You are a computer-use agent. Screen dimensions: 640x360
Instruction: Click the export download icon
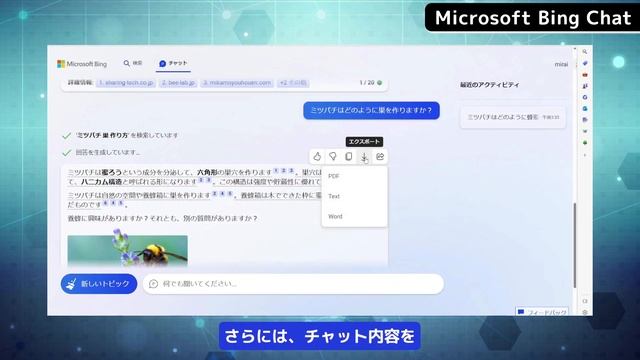click(x=364, y=156)
